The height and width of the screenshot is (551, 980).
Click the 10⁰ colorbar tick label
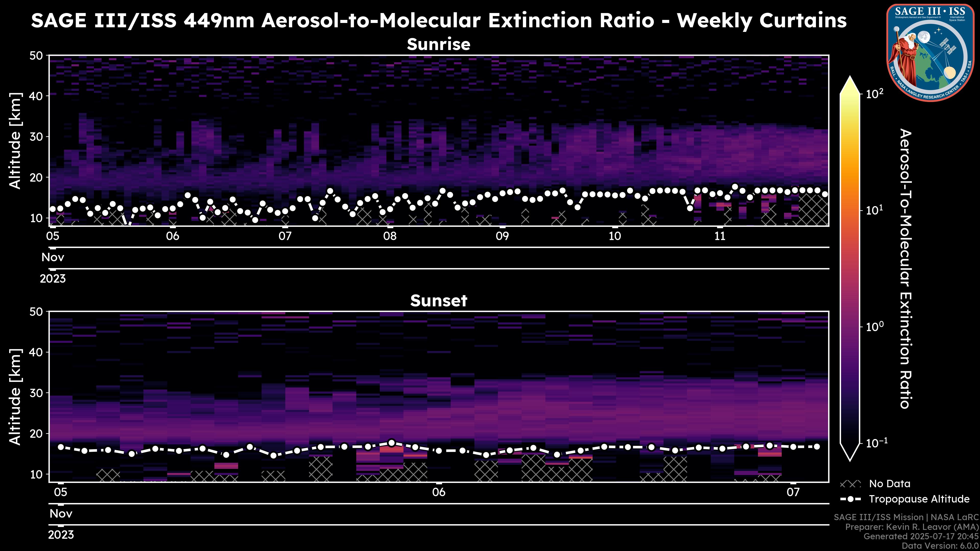875,327
